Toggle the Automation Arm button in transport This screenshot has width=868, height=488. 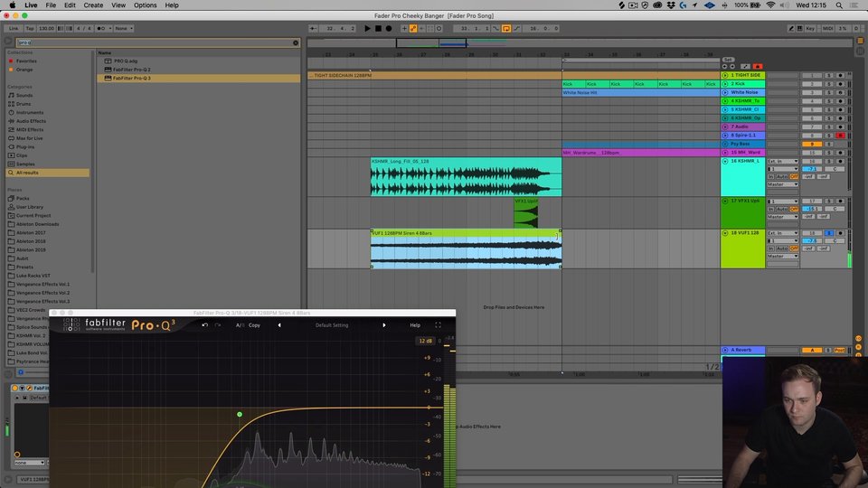413,28
